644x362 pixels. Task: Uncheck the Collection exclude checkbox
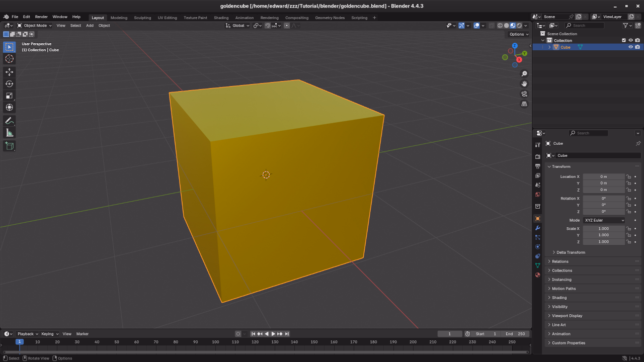(x=624, y=40)
